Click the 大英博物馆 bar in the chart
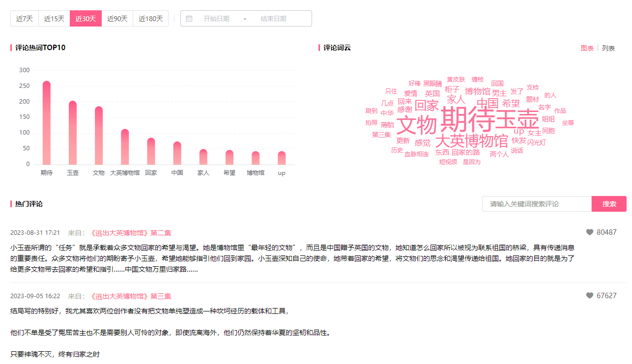The image size is (632, 364). [x=125, y=147]
